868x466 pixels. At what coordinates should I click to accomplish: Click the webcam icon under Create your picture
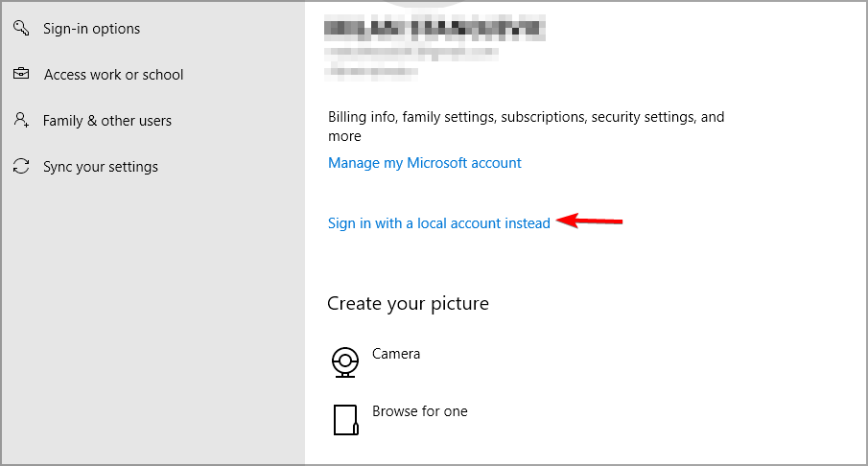(344, 361)
